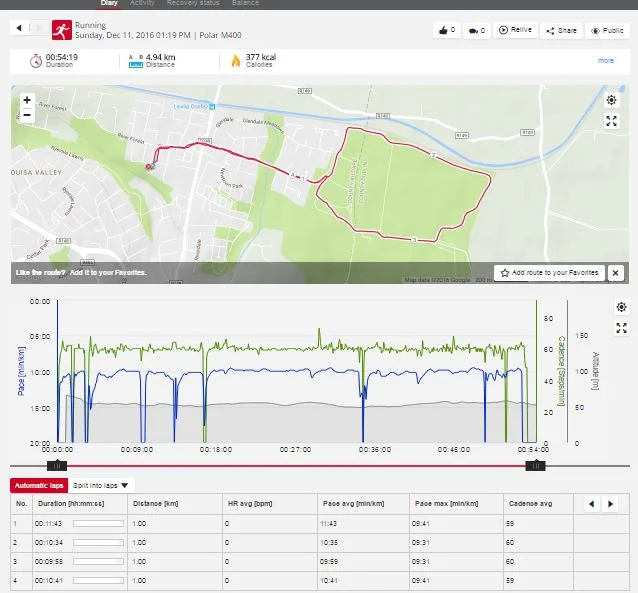Dismiss the favorites route banner
The width and height of the screenshot is (638, 593).
coord(615,273)
